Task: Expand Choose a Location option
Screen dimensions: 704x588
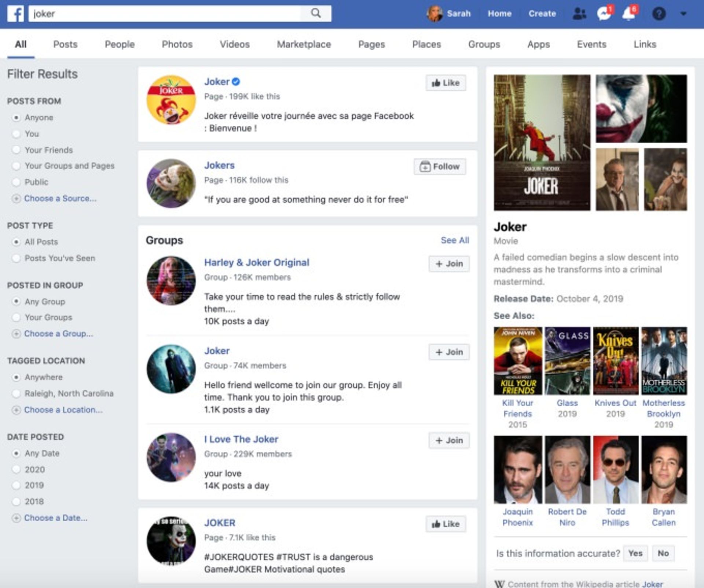Action: click(63, 410)
